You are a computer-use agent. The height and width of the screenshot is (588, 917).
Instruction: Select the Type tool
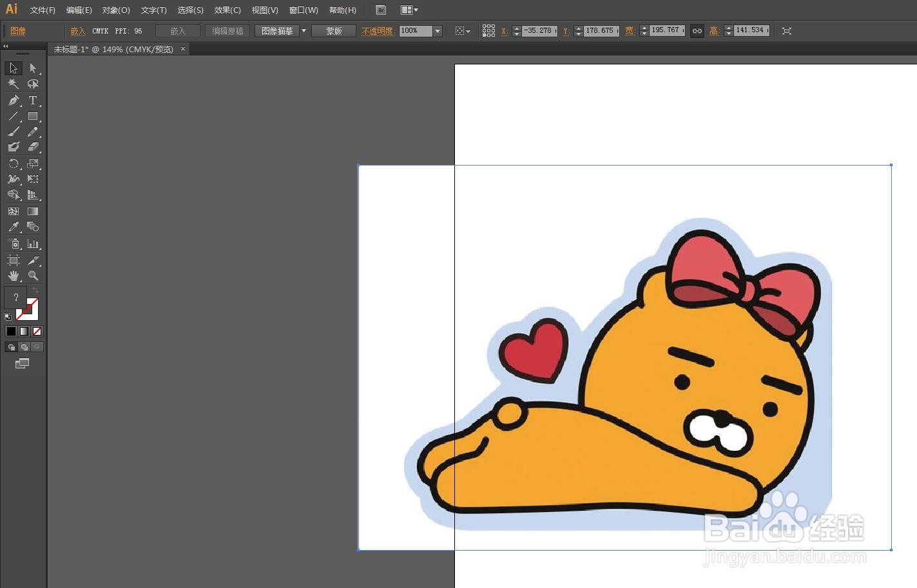33,100
